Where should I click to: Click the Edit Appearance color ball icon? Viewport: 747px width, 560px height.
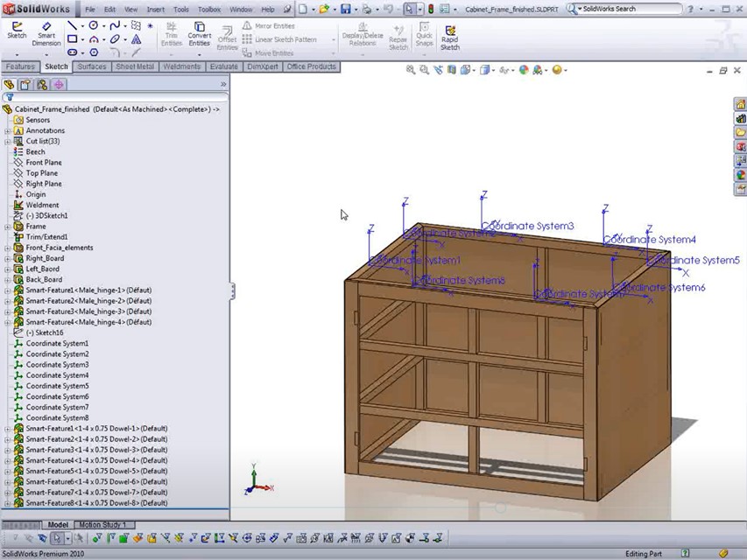[x=524, y=70]
